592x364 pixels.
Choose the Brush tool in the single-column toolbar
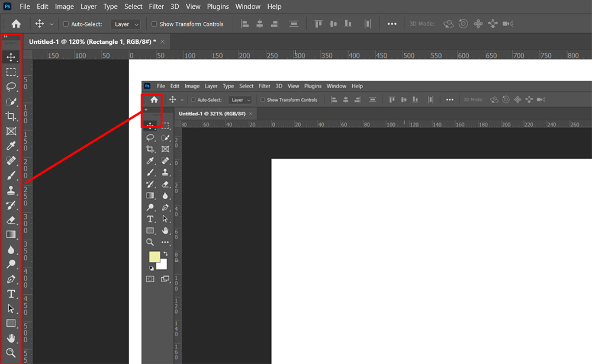click(x=11, y=175)
